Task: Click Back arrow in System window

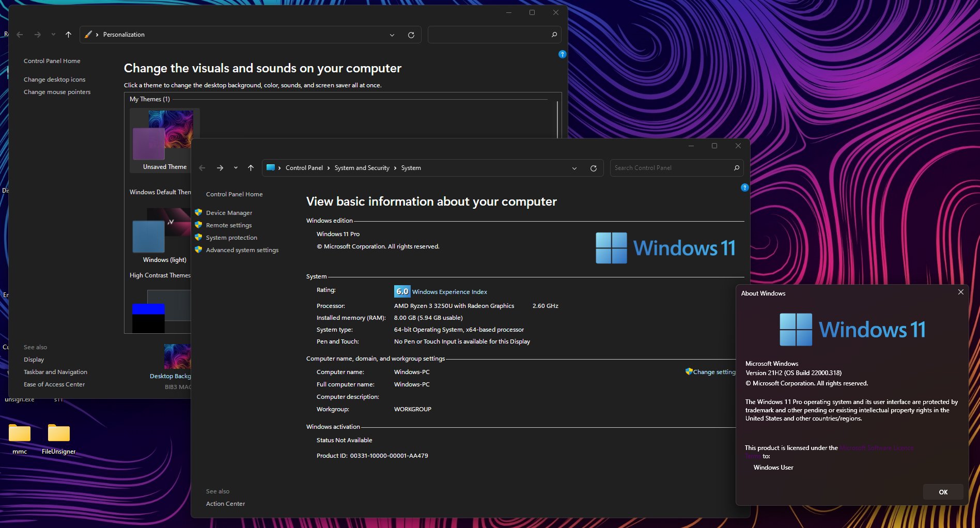Action: 203,168
